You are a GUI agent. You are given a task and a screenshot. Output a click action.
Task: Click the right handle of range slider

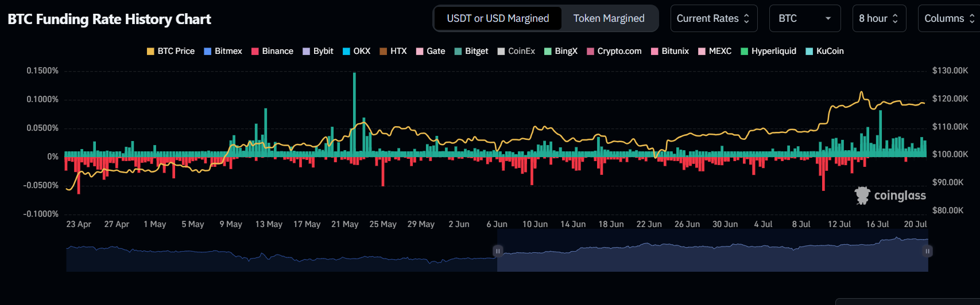927,251
